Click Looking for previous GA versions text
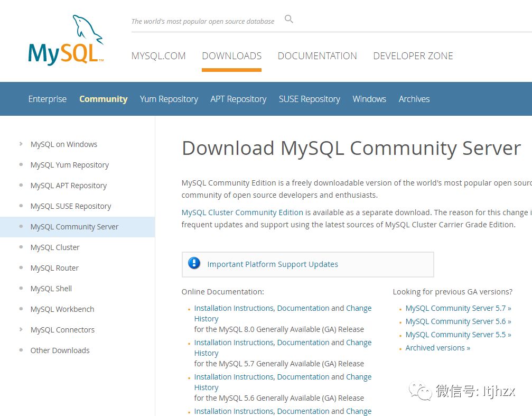 tap(453, 292)
